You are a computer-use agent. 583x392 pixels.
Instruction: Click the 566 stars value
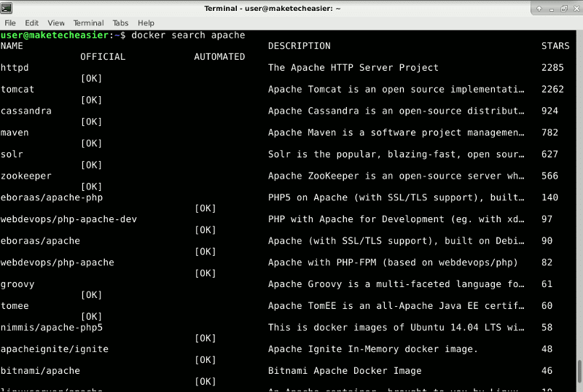[549, 176]
